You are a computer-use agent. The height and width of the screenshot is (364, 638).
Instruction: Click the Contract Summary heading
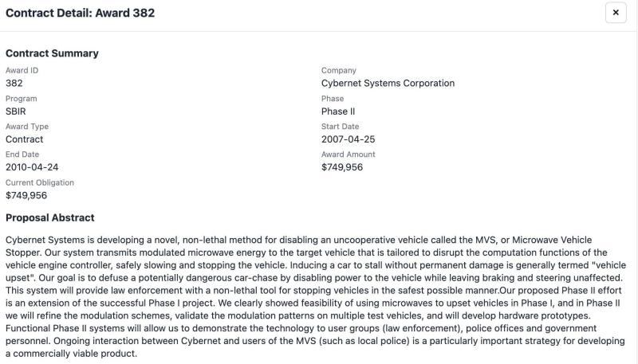(52, 53)
